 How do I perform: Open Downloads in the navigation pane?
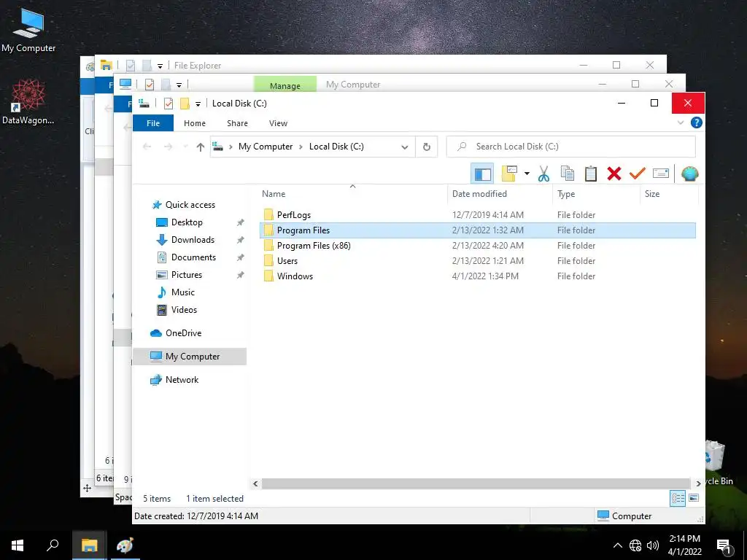pos(193,240)
